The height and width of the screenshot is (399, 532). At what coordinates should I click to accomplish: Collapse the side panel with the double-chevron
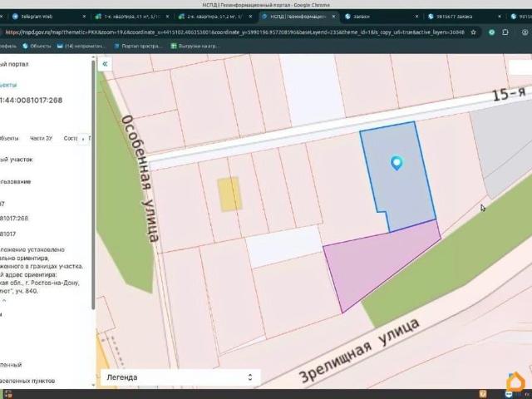[x=105, y=64]
